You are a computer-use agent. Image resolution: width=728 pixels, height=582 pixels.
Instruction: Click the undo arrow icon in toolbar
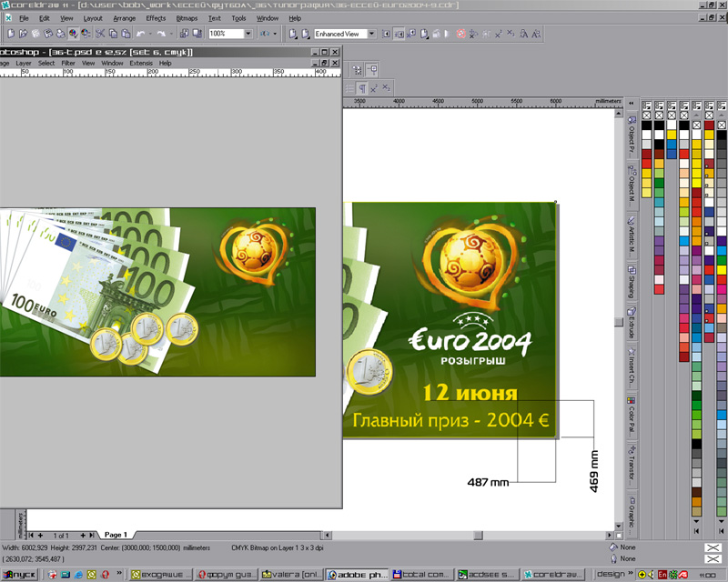tap(140, 34)
